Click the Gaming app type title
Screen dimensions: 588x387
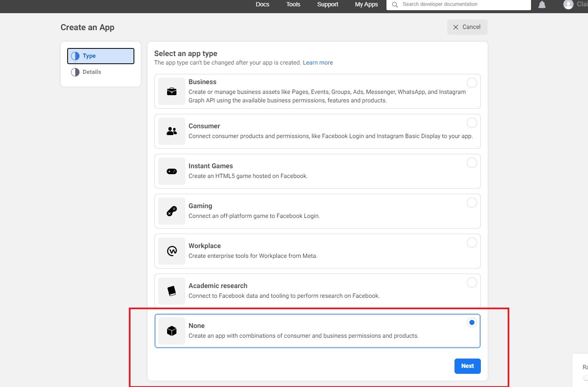click(x=200, y=206)
